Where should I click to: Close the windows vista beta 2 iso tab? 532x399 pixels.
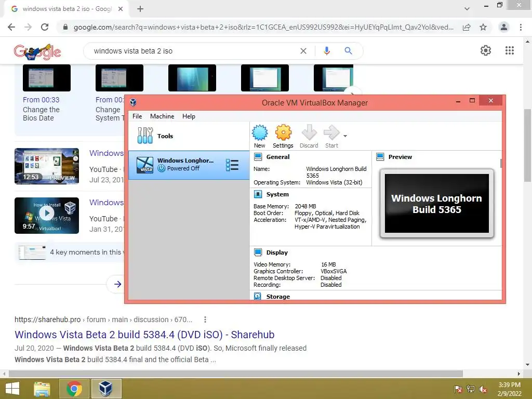click(x=121, y=9)
